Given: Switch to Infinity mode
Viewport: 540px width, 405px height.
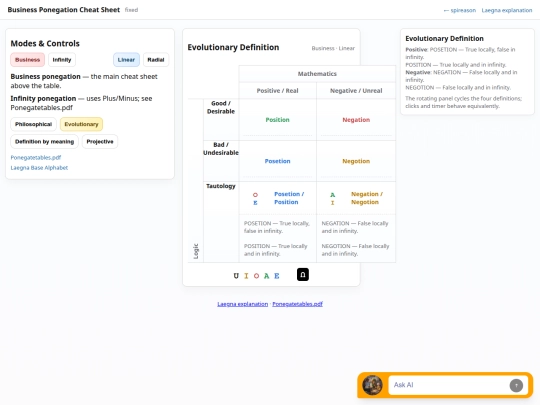Looking at the screenshot, I should tap(62, 60).
